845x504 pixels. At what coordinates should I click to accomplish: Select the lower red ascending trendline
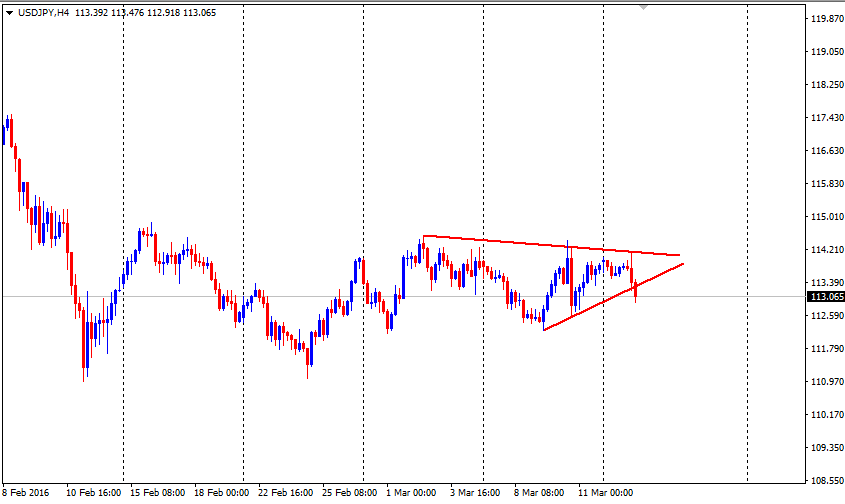(613, 297)
